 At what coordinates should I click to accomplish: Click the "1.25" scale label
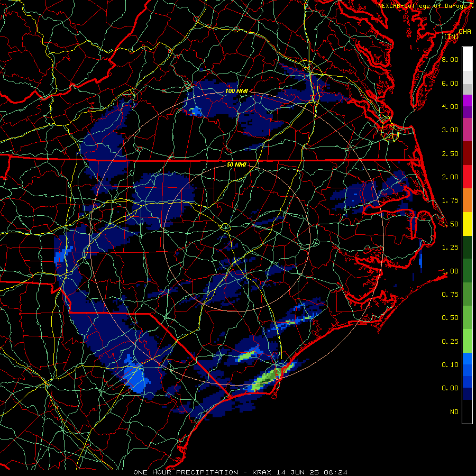tap(450, 248)
